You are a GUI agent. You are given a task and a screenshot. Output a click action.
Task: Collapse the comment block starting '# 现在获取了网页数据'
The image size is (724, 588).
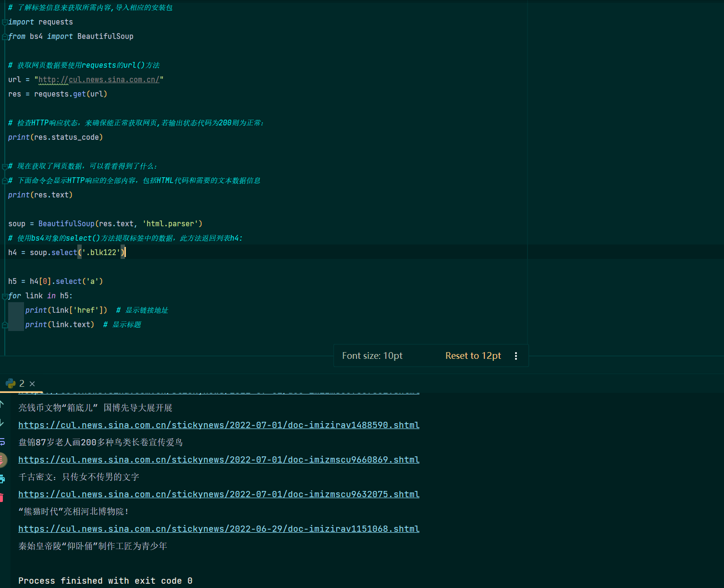coord(4,167)
